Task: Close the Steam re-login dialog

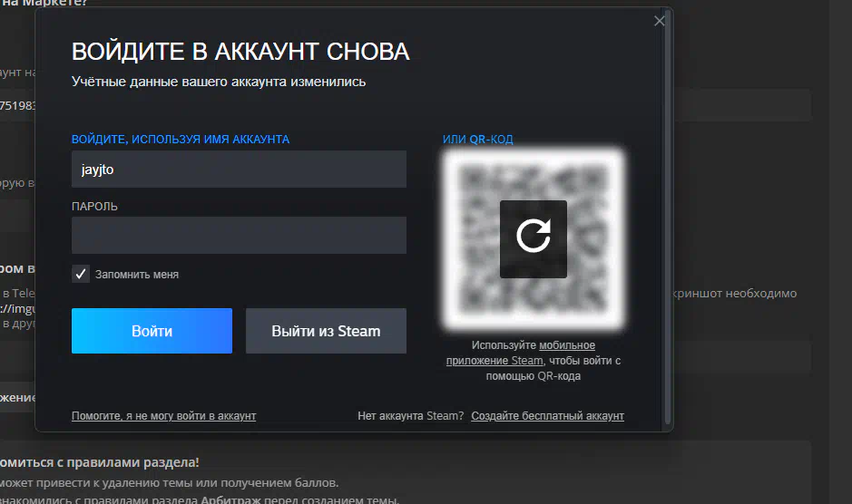Action: click(x=659, y=21)
